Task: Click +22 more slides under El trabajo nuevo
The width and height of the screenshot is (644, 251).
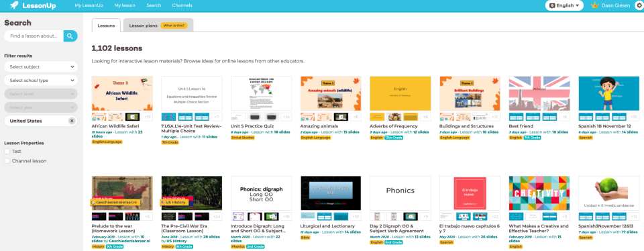Action: coord(495,217)
